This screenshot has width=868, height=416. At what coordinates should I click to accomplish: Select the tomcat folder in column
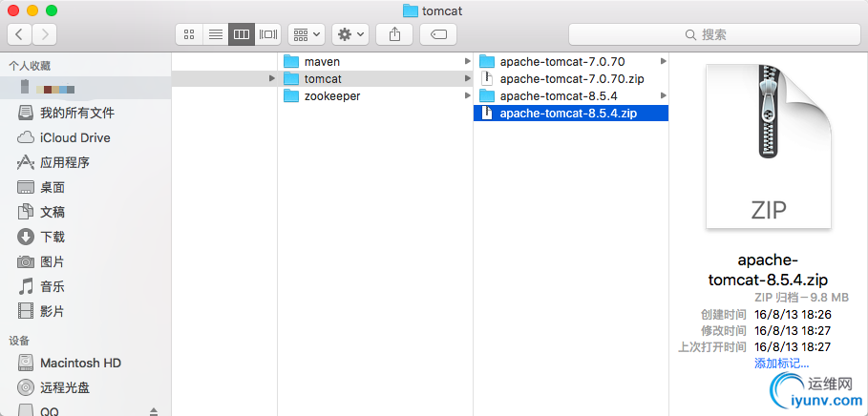(x=375, y=78)
